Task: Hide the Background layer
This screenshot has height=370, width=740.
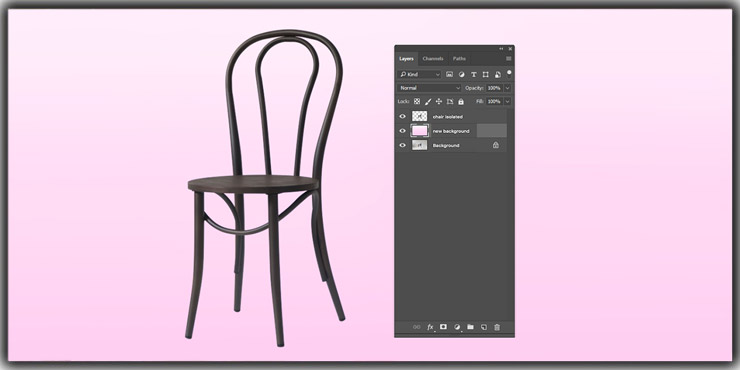Action: point(403,145)
